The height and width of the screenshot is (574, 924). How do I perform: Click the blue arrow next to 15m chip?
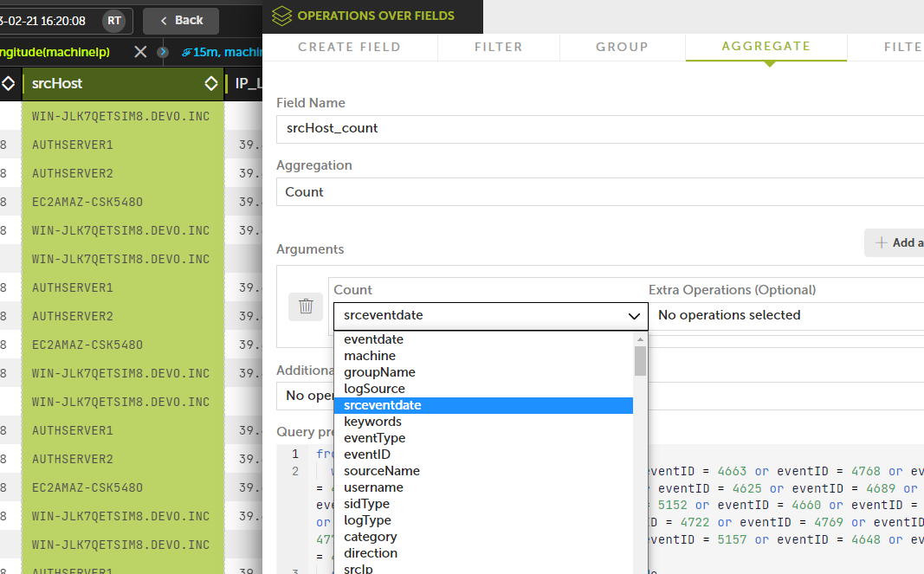click(x=163, y=52)
